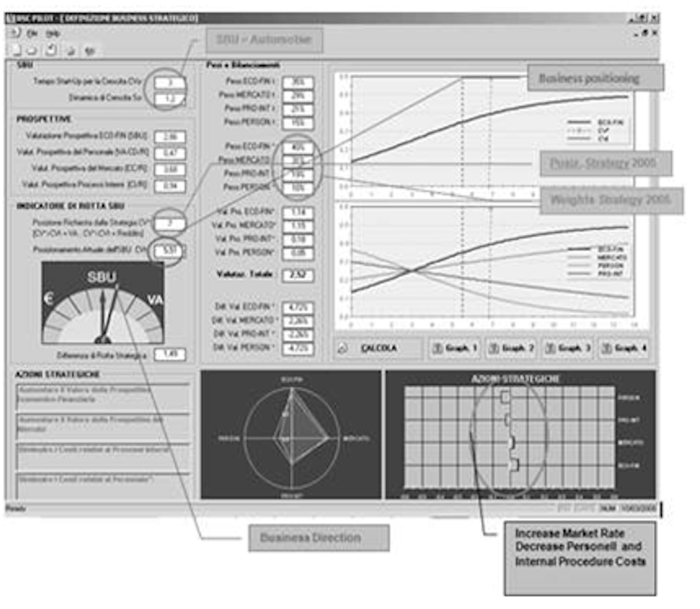
Task: Click the Open file toolbar icon
Action: pyautogui.click(x=32, y=50)
